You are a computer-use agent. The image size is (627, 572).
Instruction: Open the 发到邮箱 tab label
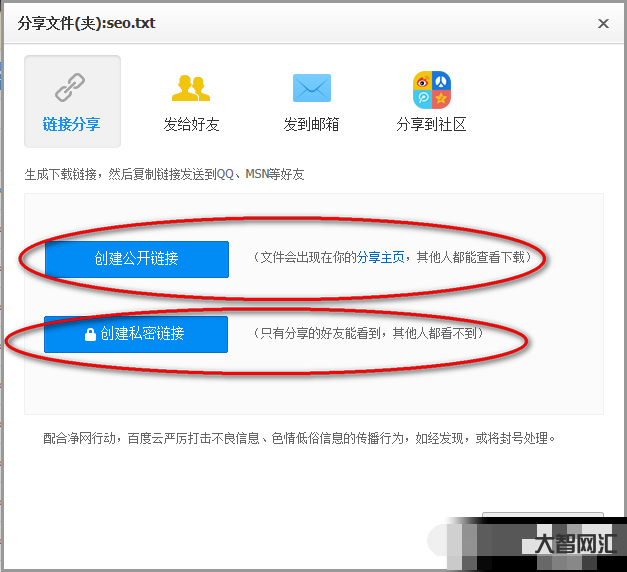point(311,125)
